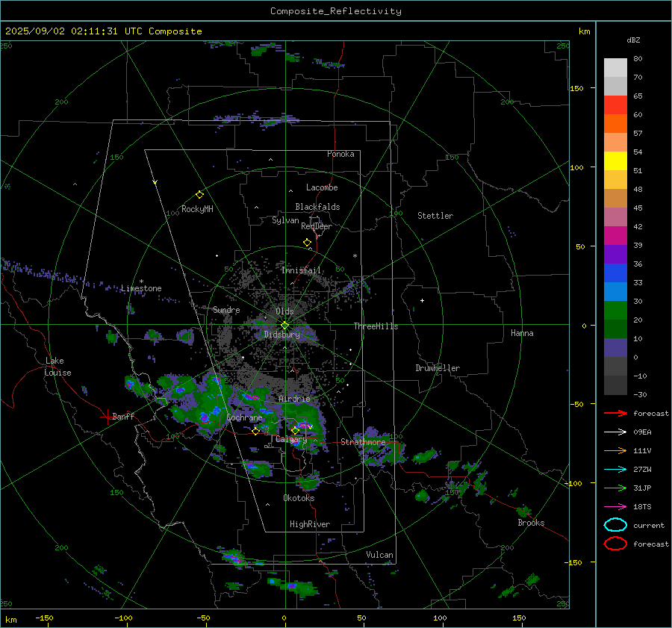Click the Blackfalds label
This screenshot has width=672, height=628.
click(317, 207)
